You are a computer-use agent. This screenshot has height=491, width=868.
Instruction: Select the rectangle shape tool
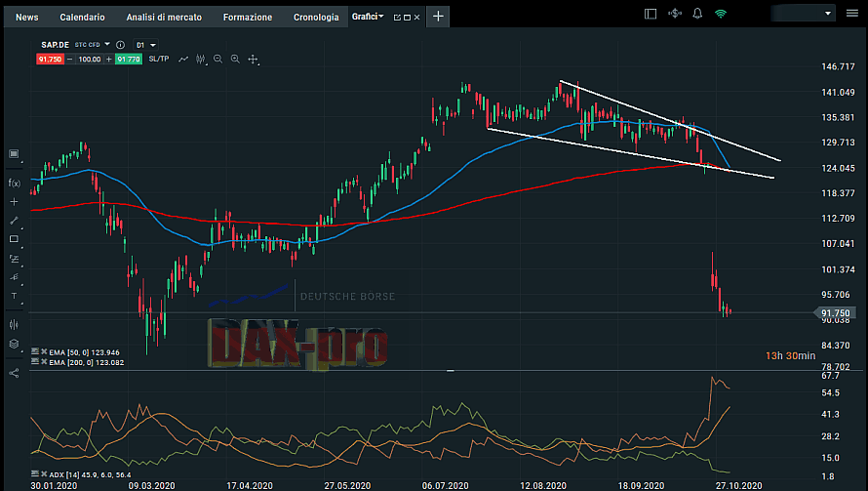click(x=14, y=239)
